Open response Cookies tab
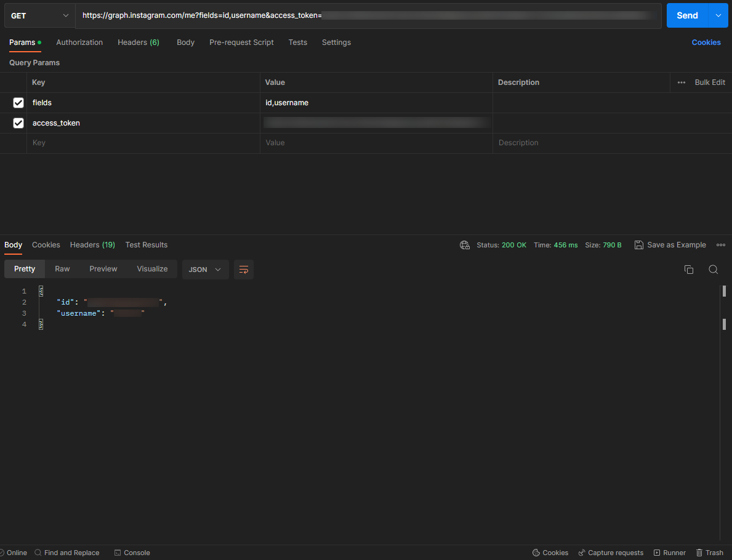The width and height of the screenshot is (732, 560). click(x=46, y=245)
